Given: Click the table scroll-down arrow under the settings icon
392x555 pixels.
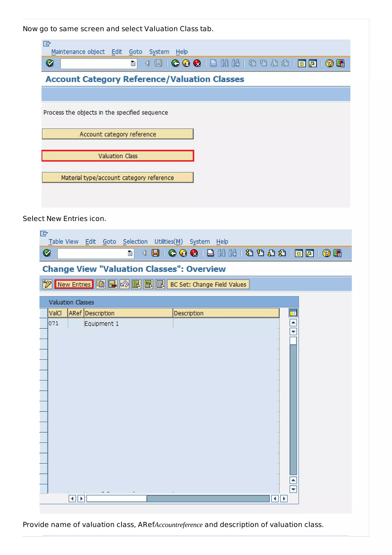Looking at the screenshot, I should click(x=293, y=331).
